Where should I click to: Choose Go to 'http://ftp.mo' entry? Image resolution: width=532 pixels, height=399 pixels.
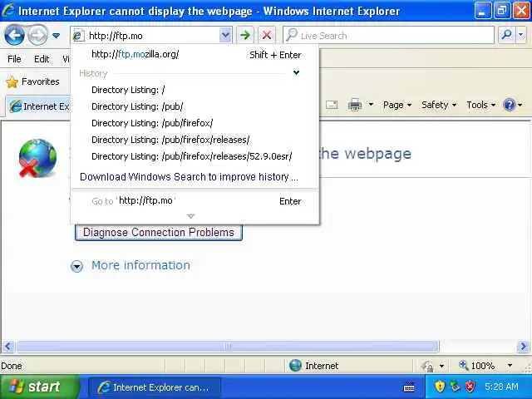195,201
